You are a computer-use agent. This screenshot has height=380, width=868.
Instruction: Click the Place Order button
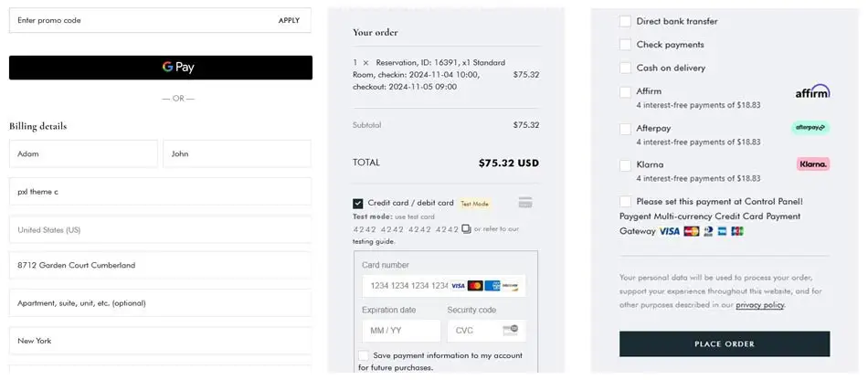725,343
